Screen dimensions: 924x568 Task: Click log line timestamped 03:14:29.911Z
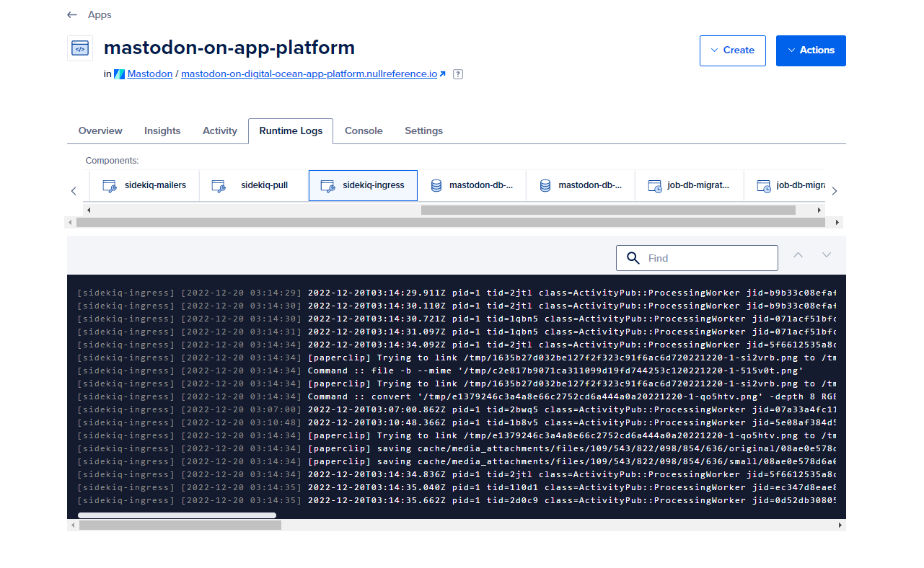pyautogui.click(x=457, y=293)
